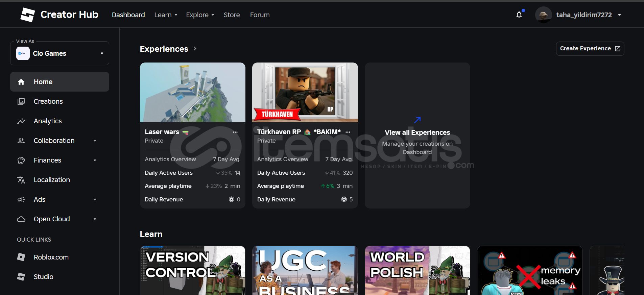Click the Creator Hub title text
Viewport: 644px width, 295px height.
[x=69, y=15]
